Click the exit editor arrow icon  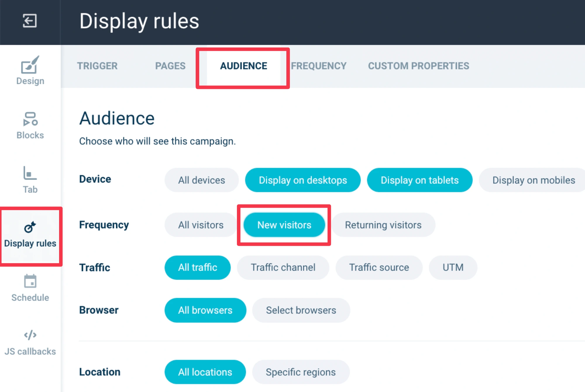pyautogui.click(x=30, y=21)
